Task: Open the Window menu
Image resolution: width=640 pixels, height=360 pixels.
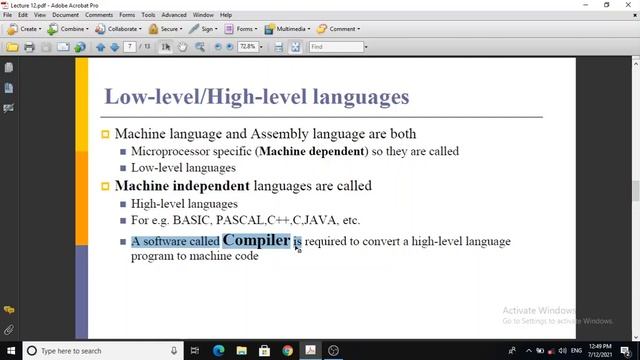Action: pos(203,15)
